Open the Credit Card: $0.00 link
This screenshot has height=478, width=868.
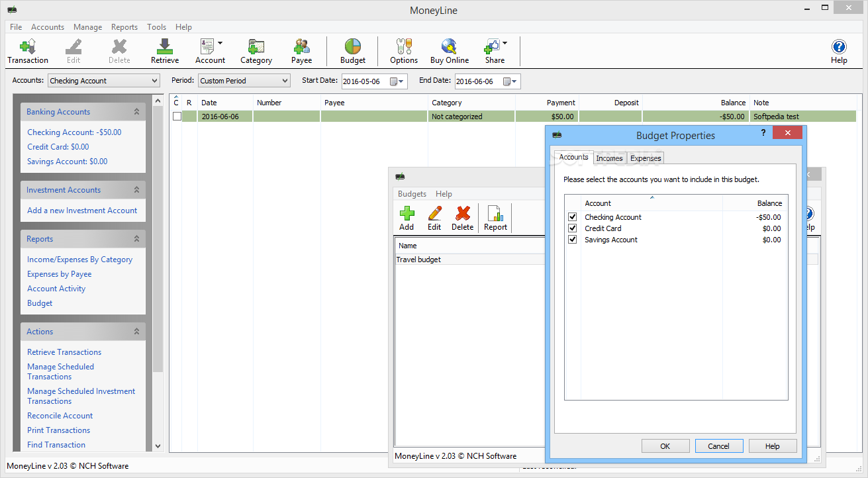click(x=58, y=147)
